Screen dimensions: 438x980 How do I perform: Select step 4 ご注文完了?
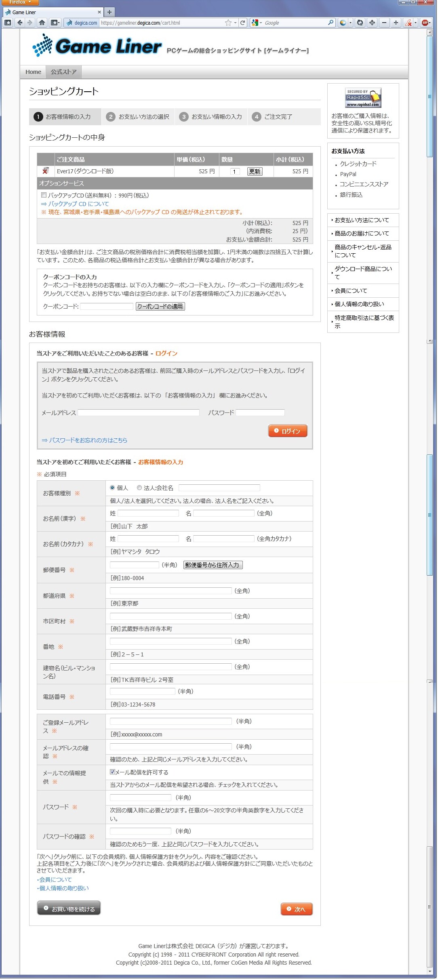pos(284,117)
